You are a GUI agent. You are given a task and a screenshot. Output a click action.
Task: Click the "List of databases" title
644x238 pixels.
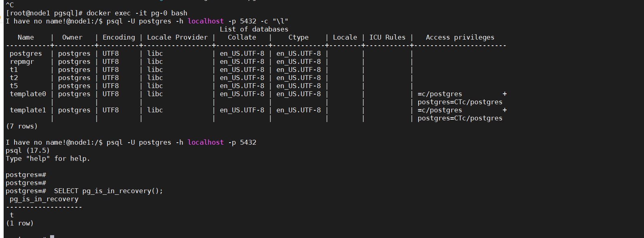click(254, 29)
